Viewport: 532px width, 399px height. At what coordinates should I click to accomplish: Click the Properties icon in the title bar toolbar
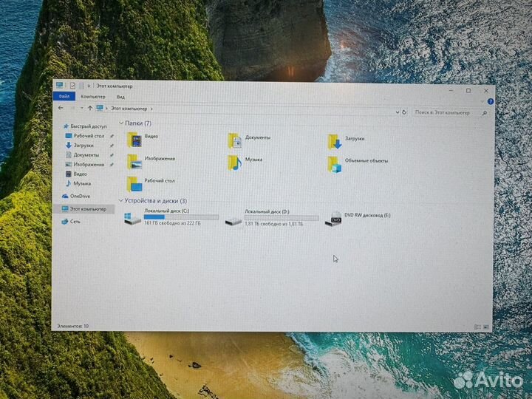tap(72, 86)
